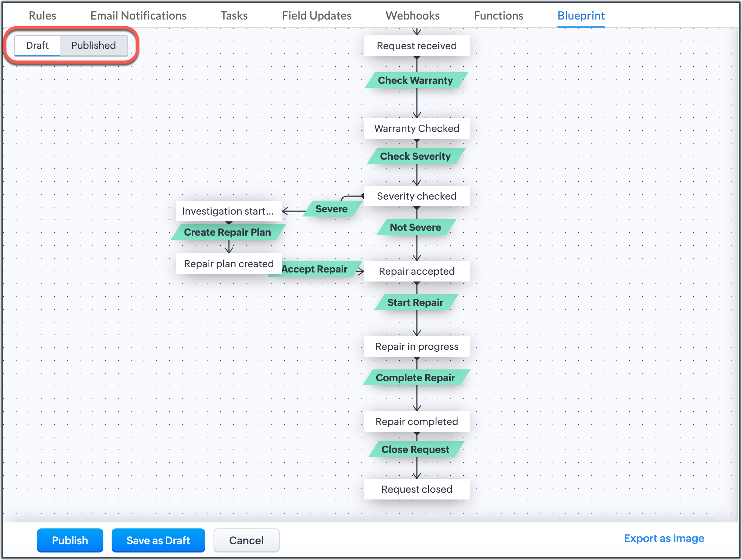The image size is (742, 560).
Task: Select the Check Warranty transition
Action: point(415,80)
